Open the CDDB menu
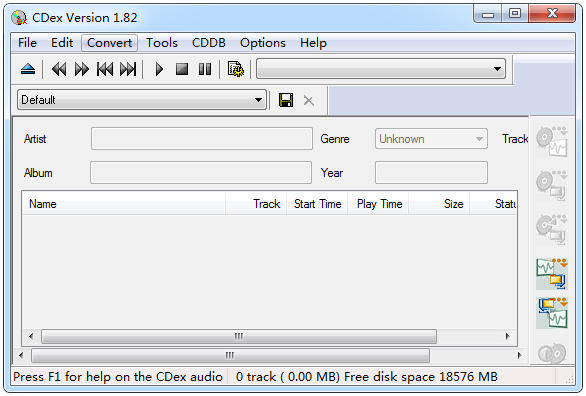Viewport: 586px width, 396px height. [209, 43]
